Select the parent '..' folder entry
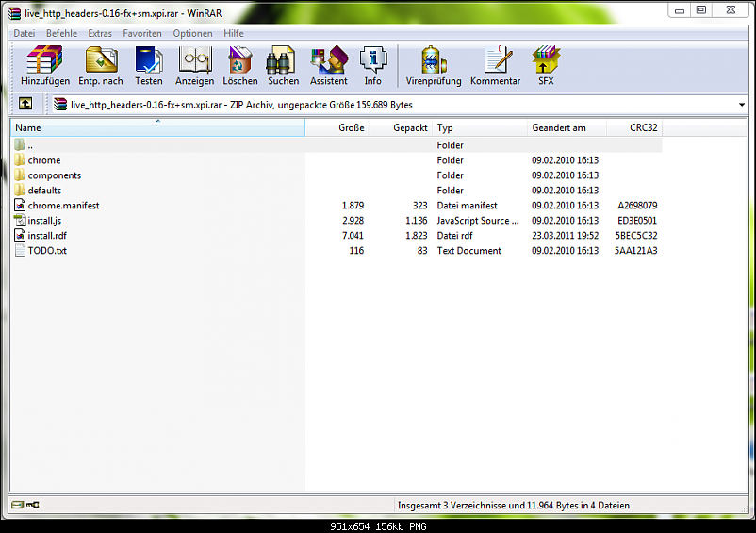This screenshot has width=756, height=533. pos(337,144)
